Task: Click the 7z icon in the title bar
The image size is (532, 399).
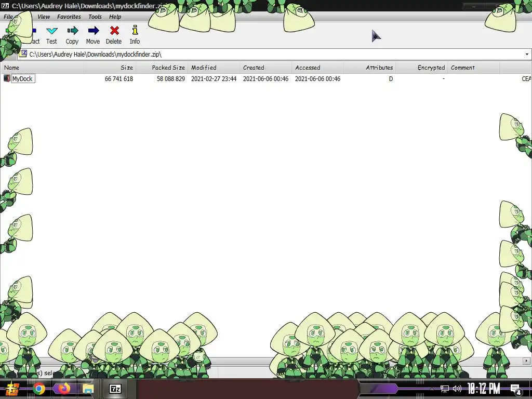Action: click(5, 6)
